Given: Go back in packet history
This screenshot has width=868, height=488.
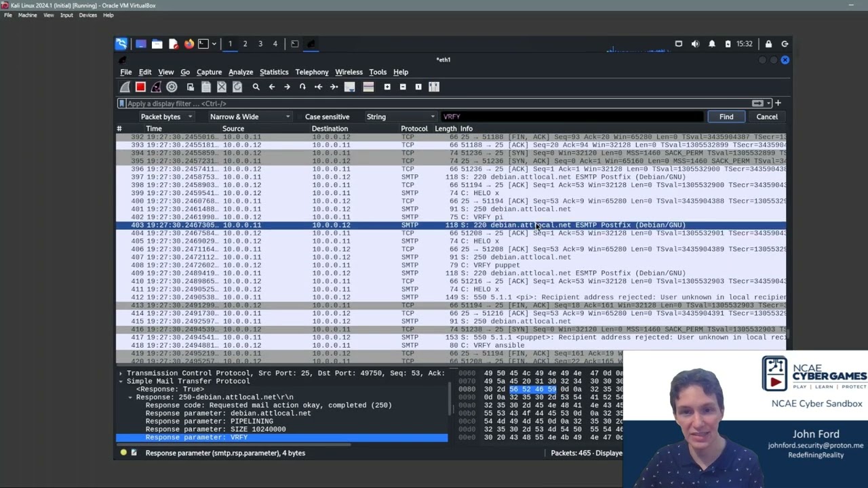Looking at the screenshot, I should [271, 87].
